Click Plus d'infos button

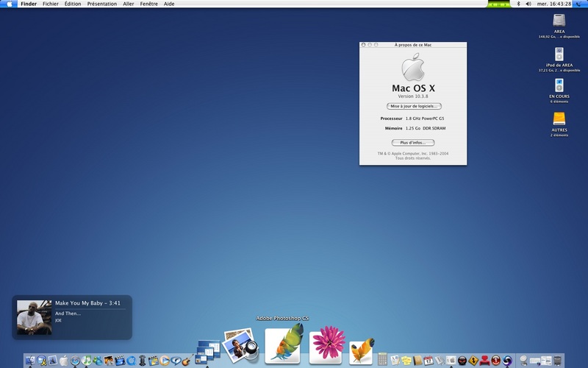click(x=413, y=143)
